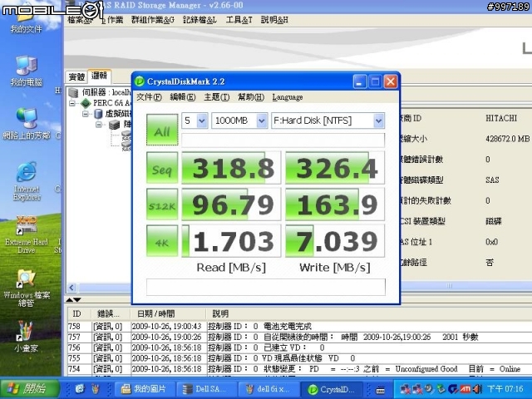Click the collapse arrows above event log
532x399 pixels.
coord(73,299)
